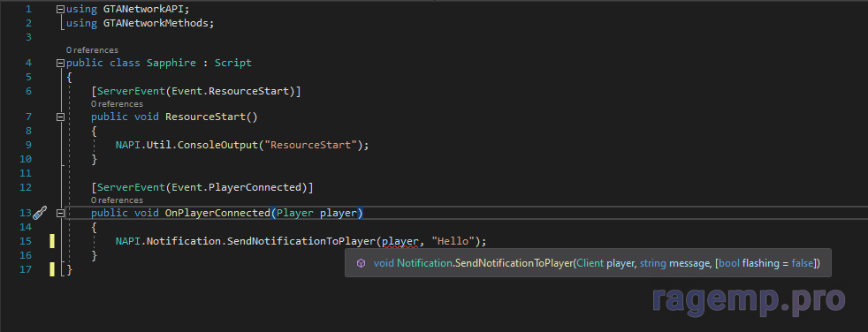The height and width of the screenshot is (332, 868).
Task: Collapse the OnPlayerConnected method body
Action: point(60,213)
